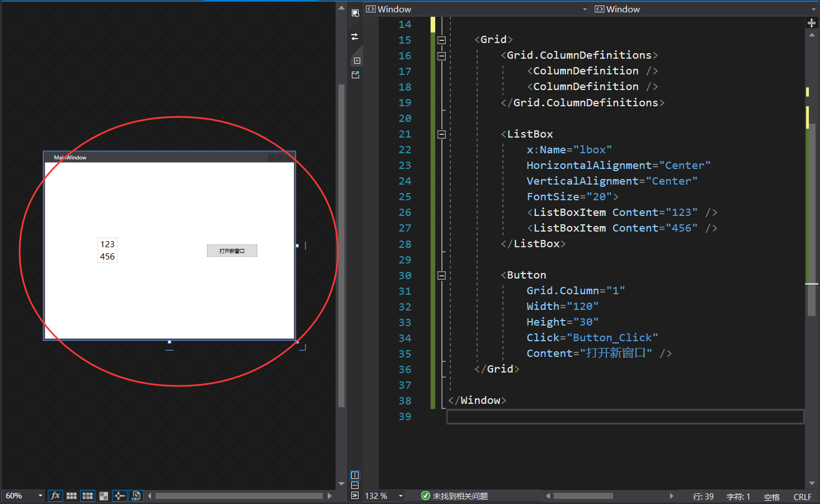Screen dimensions: 820x504
Task: Select CRLF line-ending indicator in status bar
Action: coord(802,497)
